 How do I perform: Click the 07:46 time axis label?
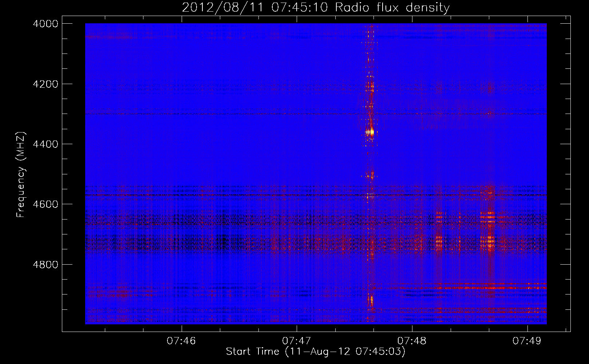point(181,341)
